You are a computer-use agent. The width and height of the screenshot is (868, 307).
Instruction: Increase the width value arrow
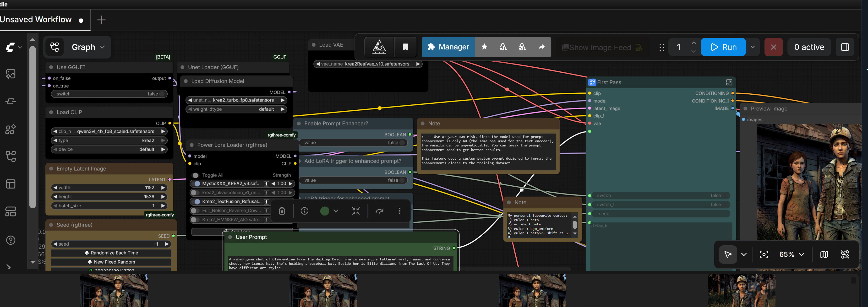click(163, 188)
